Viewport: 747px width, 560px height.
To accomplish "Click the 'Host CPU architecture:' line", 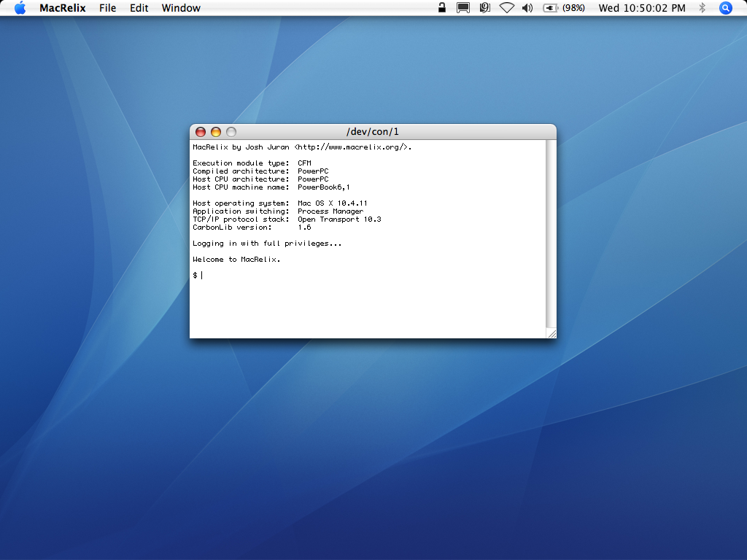I will click(260, 179).
